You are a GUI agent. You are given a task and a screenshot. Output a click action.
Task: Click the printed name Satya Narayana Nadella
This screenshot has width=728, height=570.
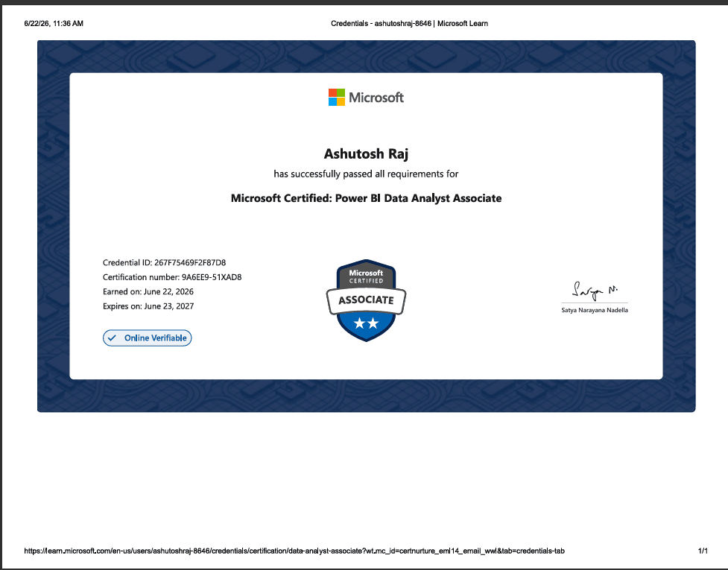(595, 310)
